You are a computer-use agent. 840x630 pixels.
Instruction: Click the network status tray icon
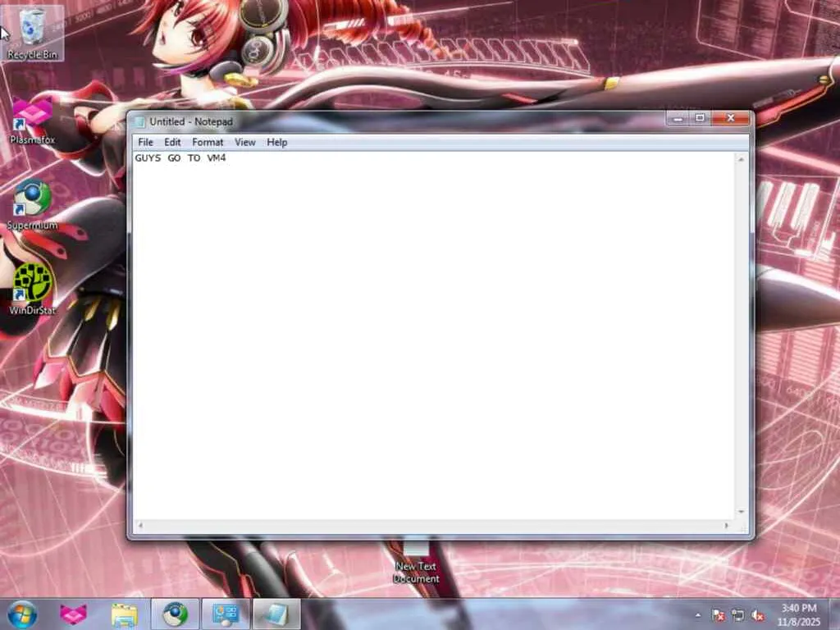(737, 615)
